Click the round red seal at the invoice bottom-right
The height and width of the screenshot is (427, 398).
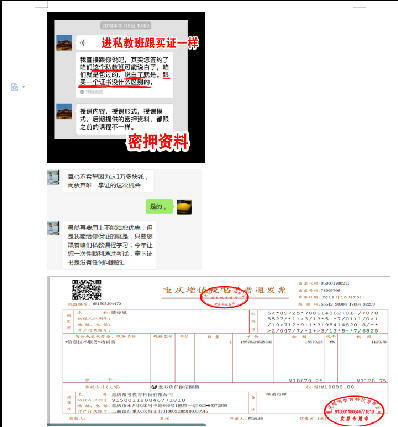point(354,410)
